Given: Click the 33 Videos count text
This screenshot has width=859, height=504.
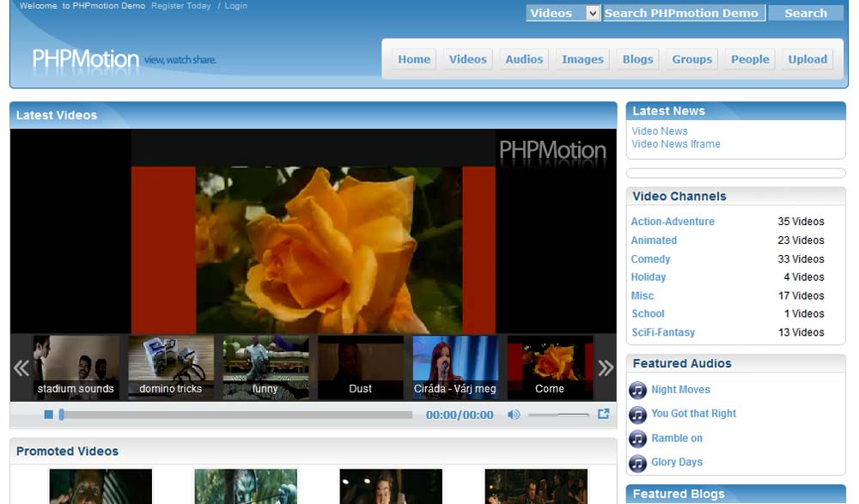Looking at the screenshot, I should pyautogui.click(x=801, y=258).
